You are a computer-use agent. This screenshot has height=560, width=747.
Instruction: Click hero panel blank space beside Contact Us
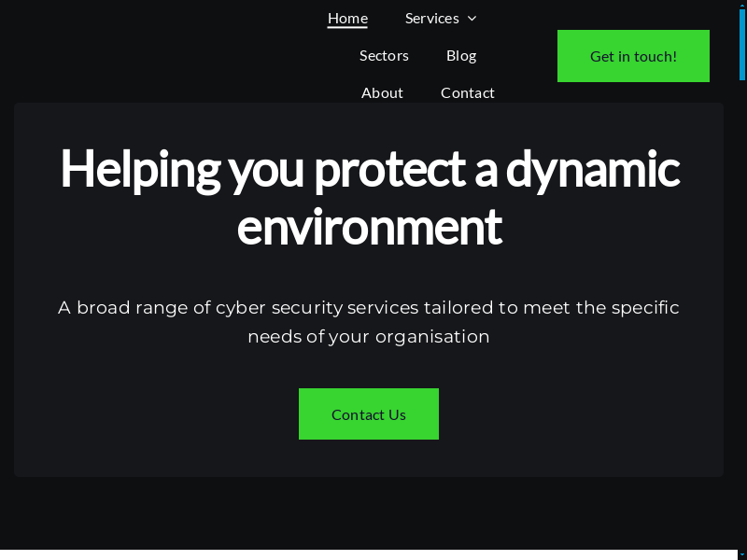point(579,414)
